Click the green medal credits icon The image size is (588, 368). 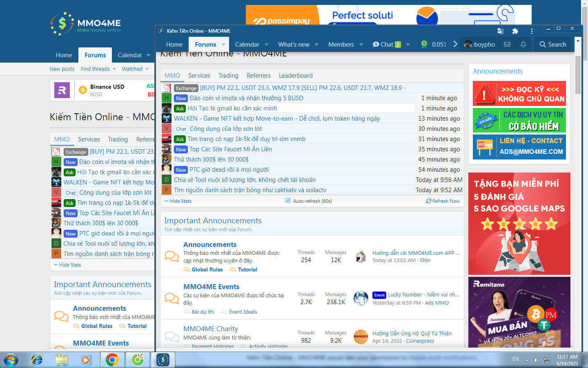[x=424, y=44]
